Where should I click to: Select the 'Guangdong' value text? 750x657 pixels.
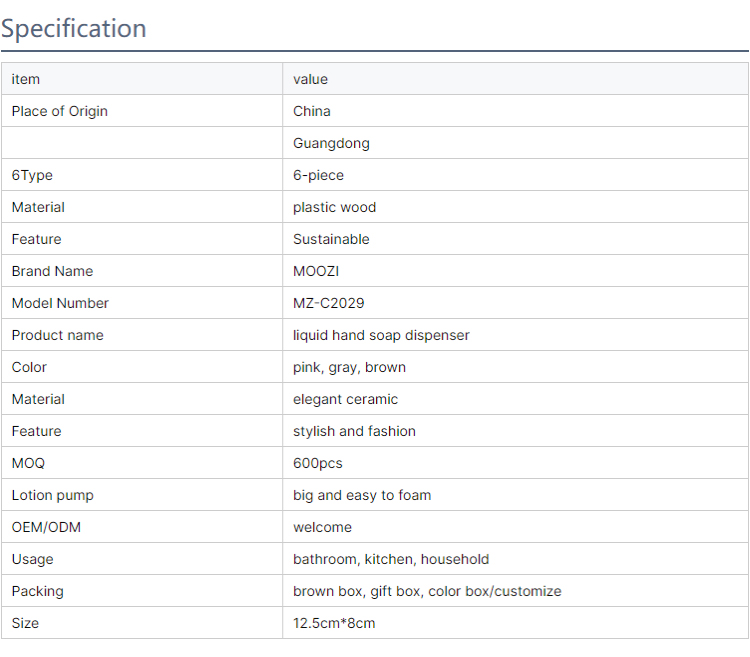(x=331, y=143)
